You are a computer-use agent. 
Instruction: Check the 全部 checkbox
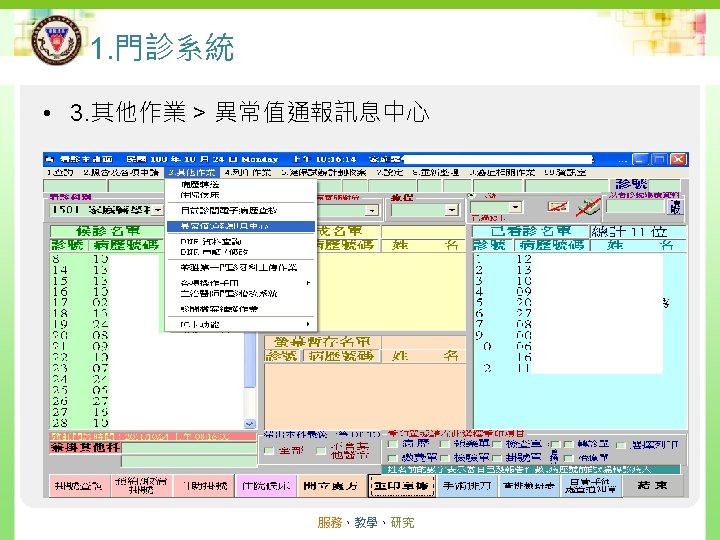(270, 450)
